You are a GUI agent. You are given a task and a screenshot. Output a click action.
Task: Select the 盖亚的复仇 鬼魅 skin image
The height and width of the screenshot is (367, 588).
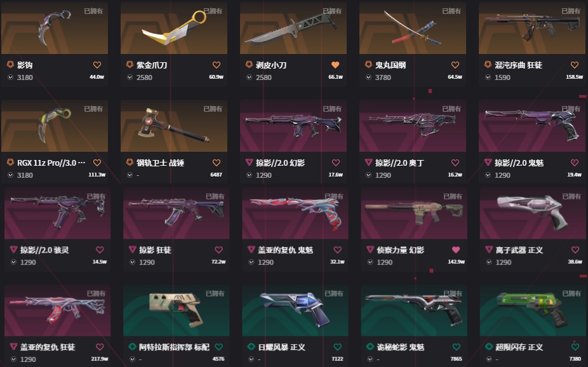pyautogui.click(x=295, y=213)
